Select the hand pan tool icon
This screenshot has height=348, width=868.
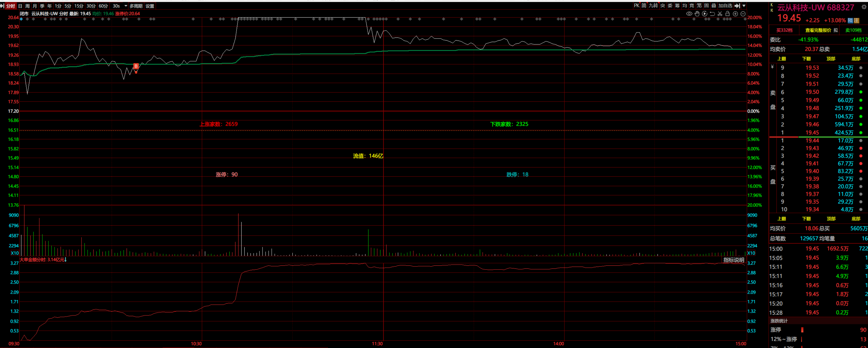[697, 14]
